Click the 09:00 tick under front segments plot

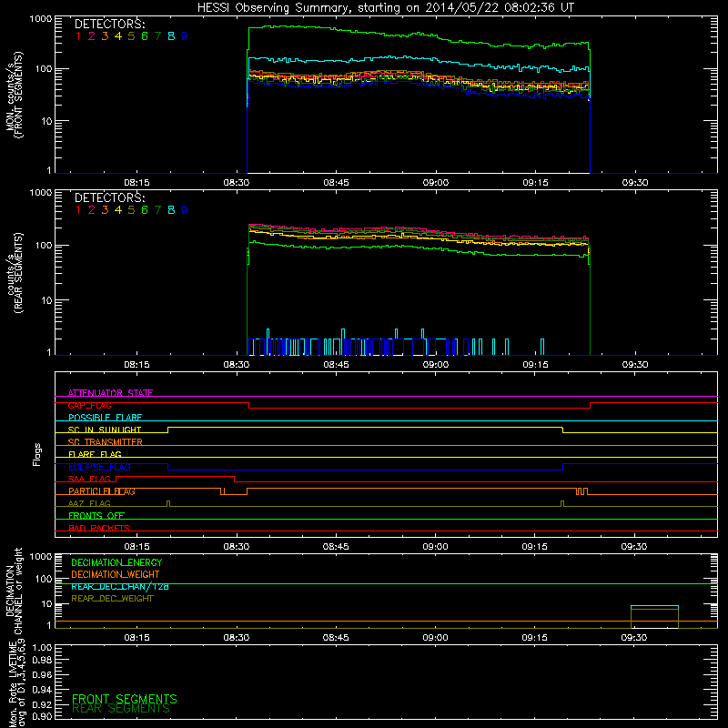point(436,183)
